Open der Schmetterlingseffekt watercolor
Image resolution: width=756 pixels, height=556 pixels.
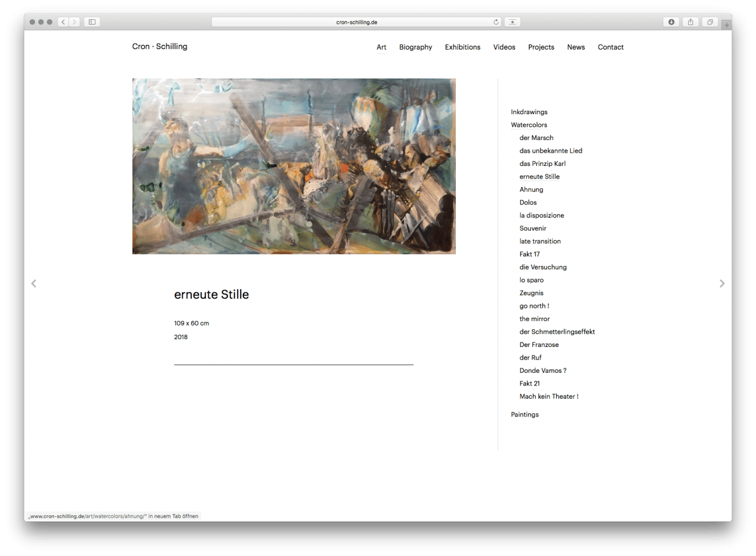pyautogui.click(x=557, y=332)
